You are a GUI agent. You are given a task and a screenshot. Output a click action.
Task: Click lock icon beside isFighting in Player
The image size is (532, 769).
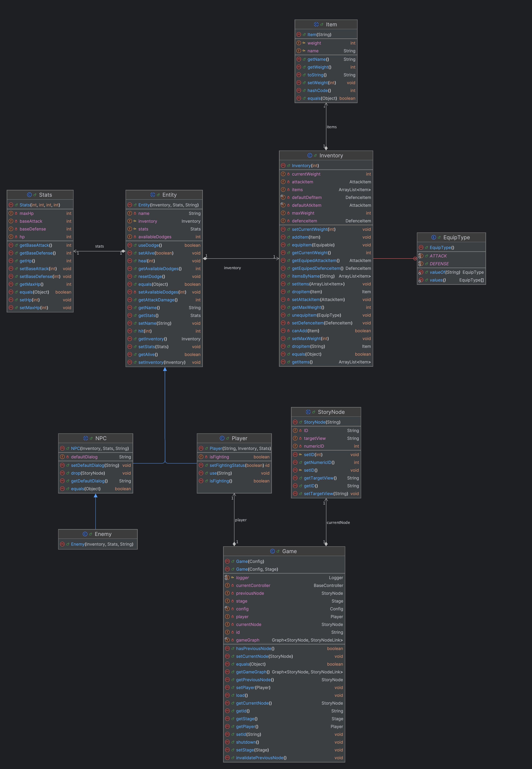[206, 457]
